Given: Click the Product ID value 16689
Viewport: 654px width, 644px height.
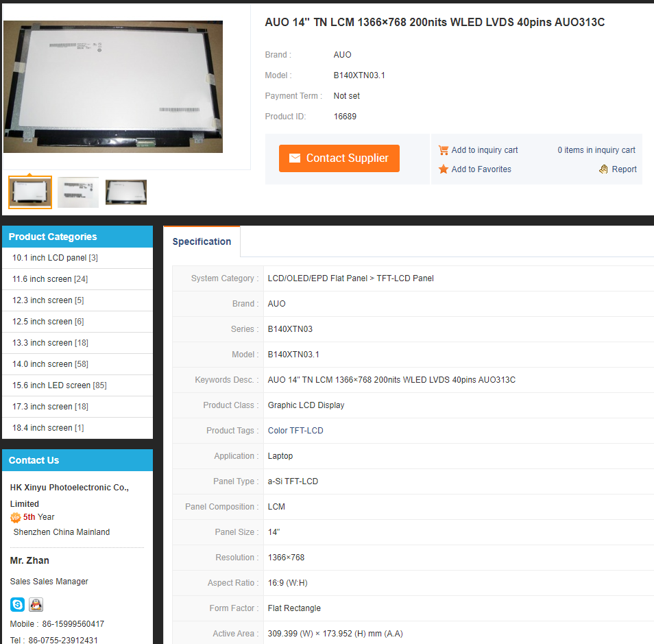Looking at the screenshot, I should (x=345, y=117).
